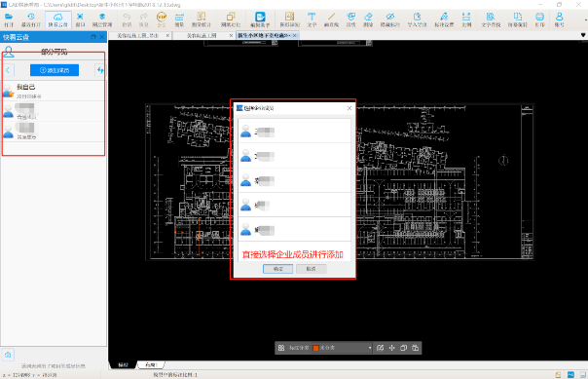Click the 打印 print icon
The height and width of the screenshot is (379, 588).
point(539,19)
